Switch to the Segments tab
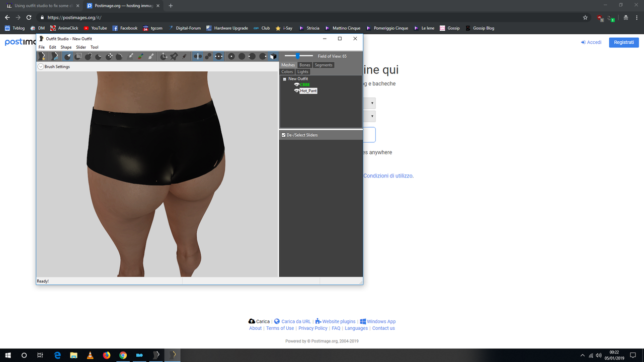Image resolution: width=644 pixels, height=362 pixels. (x=324, y=65)
